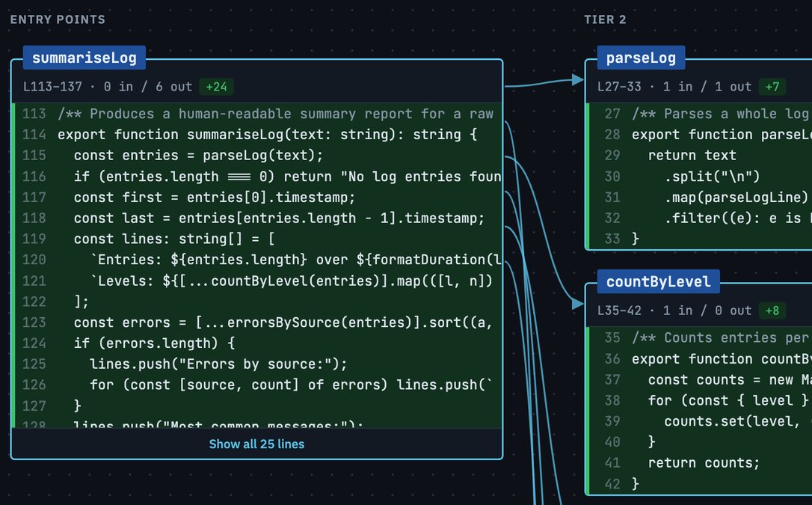
Task: Click the arrowhead entering the parseLog node
Action: (x=577, y=79)
